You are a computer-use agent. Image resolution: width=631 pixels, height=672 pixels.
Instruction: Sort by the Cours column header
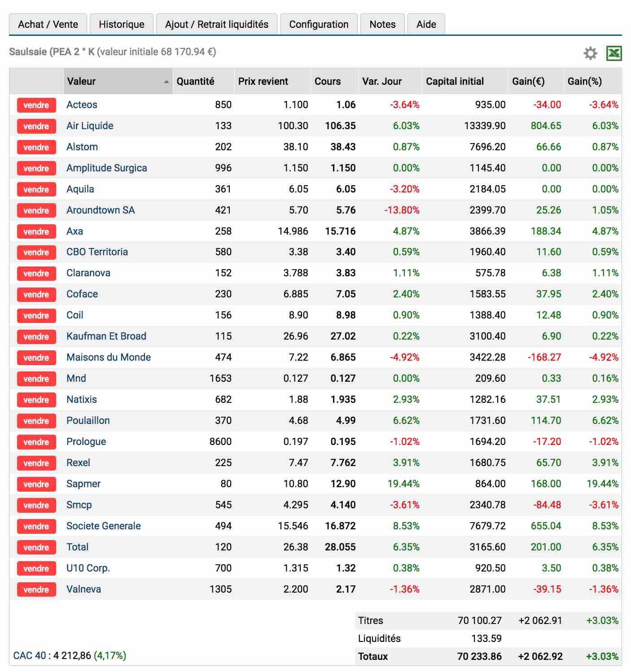334,81
